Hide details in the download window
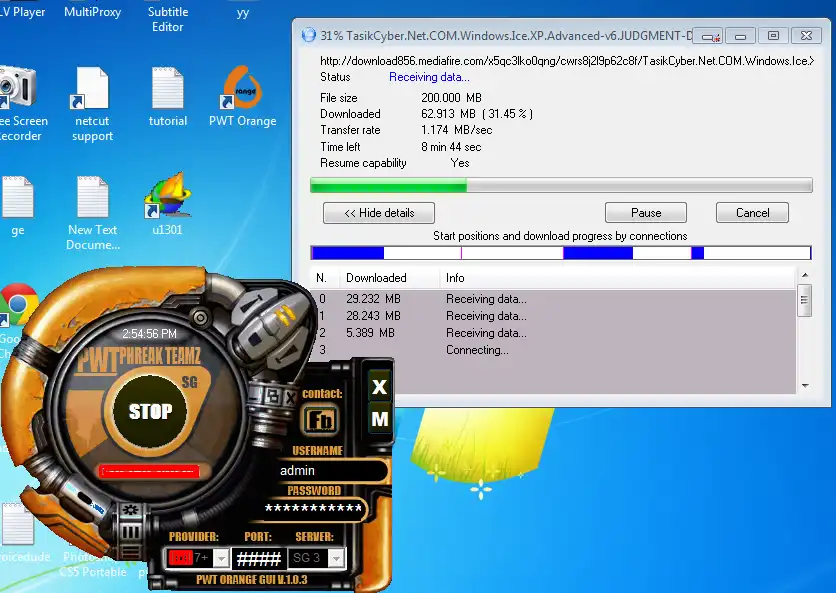836x593 pixels. [x=379, y=213]
